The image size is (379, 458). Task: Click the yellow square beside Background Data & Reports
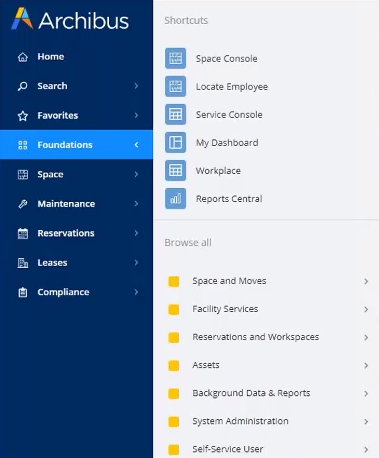coord(174,393)
